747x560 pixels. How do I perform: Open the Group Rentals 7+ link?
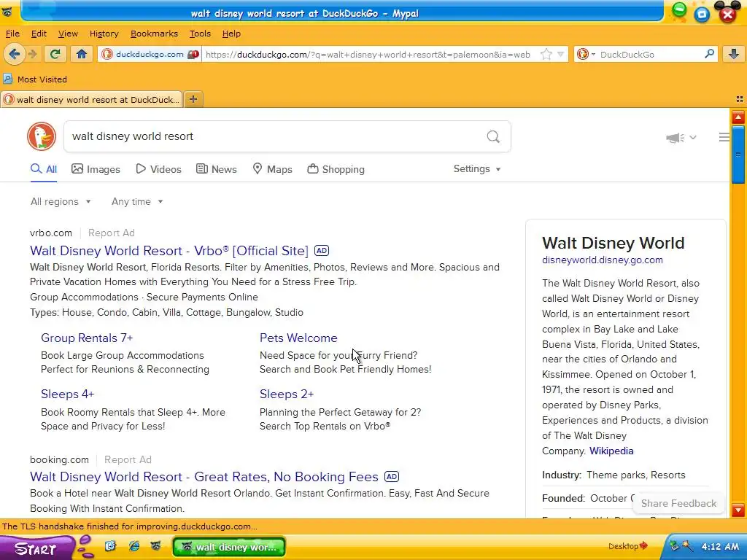coord(87,338)
